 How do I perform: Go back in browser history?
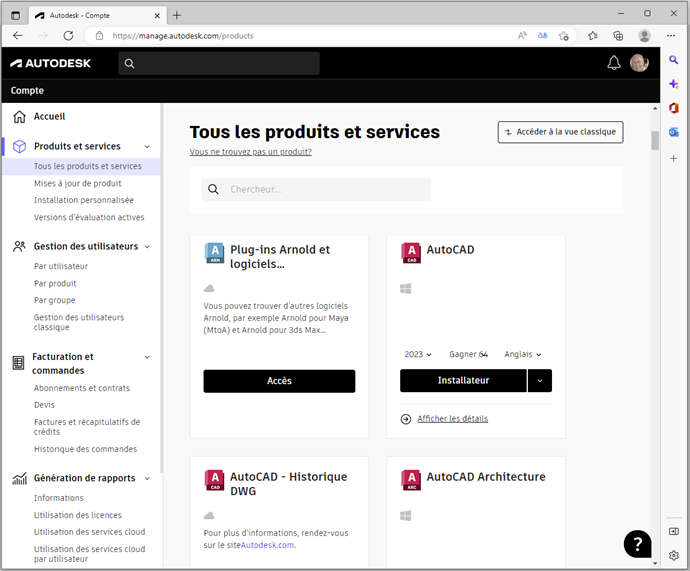[18, 36]
